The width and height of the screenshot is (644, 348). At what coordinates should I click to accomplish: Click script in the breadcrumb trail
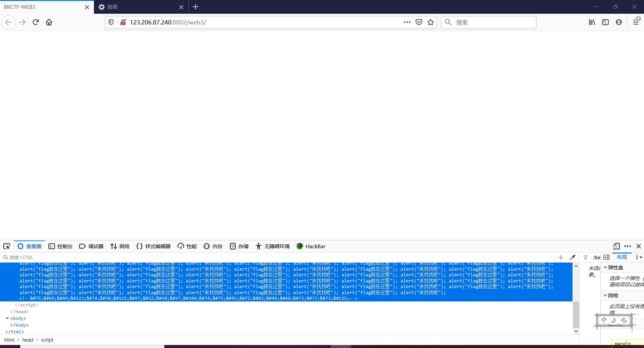pyautogui.click(x=47, y=340)
